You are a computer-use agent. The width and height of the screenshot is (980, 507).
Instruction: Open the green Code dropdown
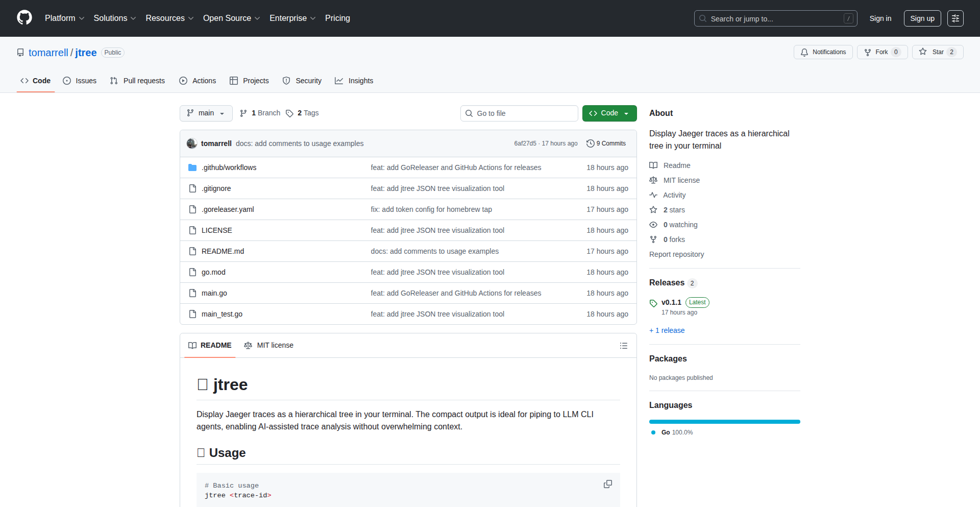point(609,113)
